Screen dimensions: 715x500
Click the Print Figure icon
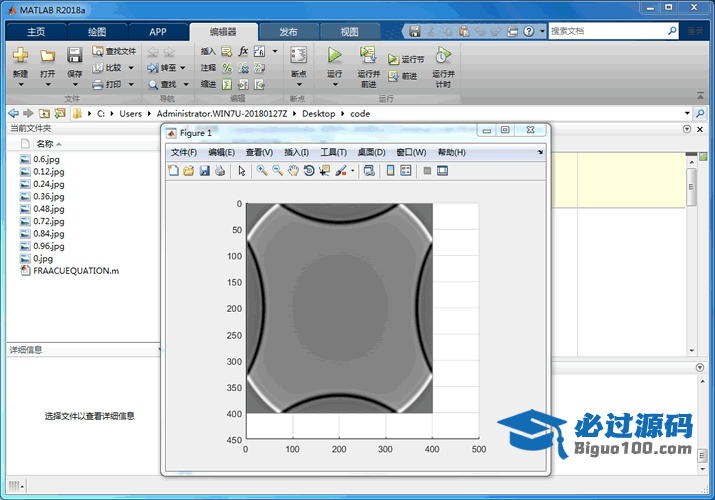coord(220,171)
